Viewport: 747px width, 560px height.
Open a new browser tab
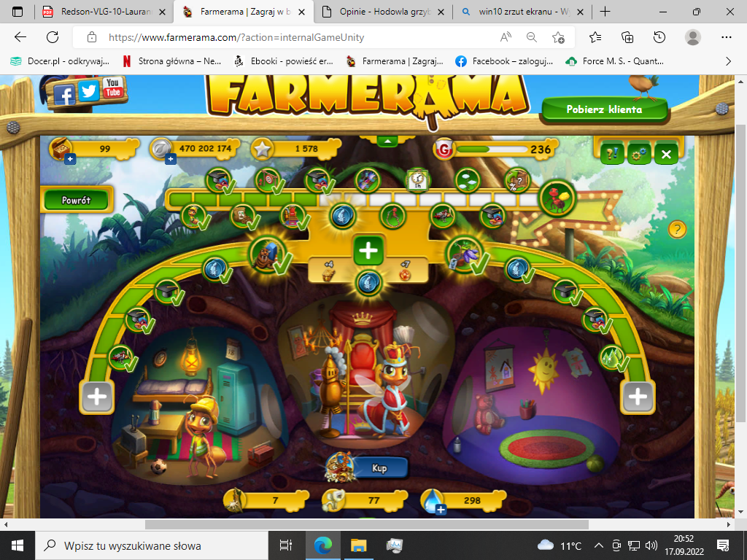[x=605, y=12]
